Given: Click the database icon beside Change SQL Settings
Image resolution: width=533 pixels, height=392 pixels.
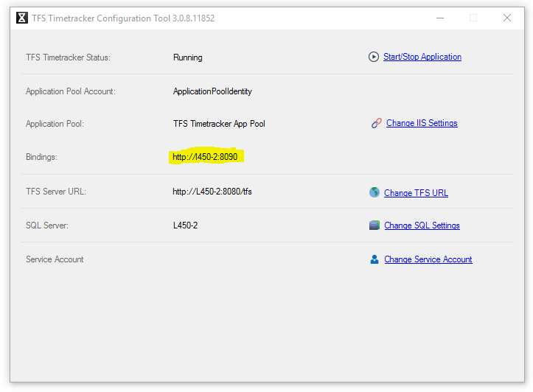Looking at the screenshot, I should click(375, 225).
